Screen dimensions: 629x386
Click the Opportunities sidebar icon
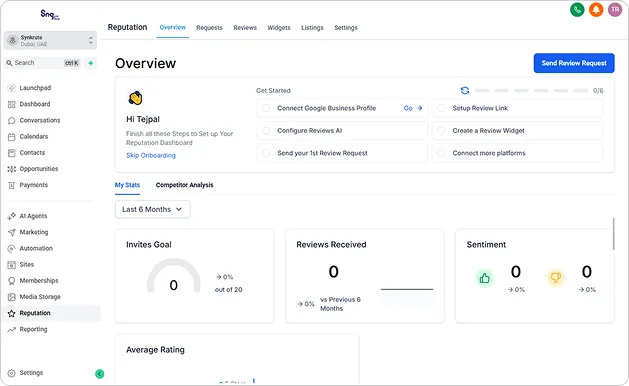tap(12, 169)
